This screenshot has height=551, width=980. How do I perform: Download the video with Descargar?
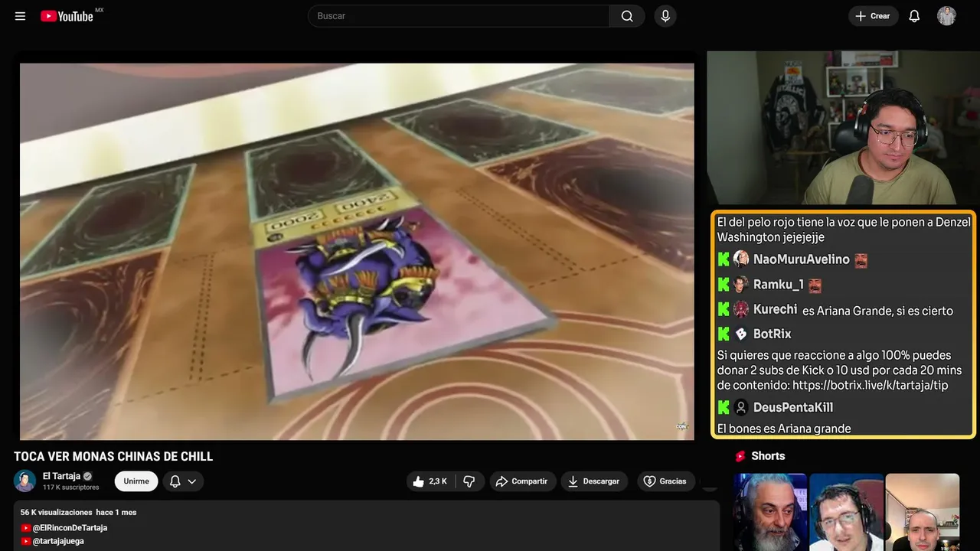594,481
